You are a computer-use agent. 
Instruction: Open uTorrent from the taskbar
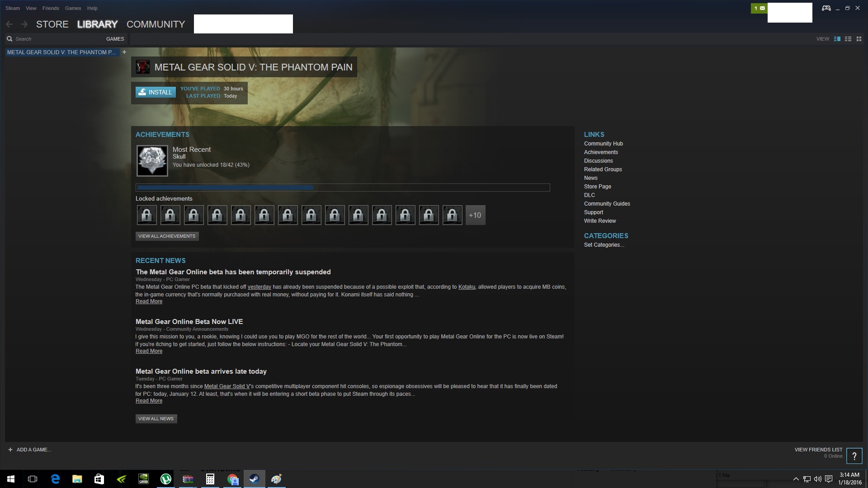click(x=166, y=479)
